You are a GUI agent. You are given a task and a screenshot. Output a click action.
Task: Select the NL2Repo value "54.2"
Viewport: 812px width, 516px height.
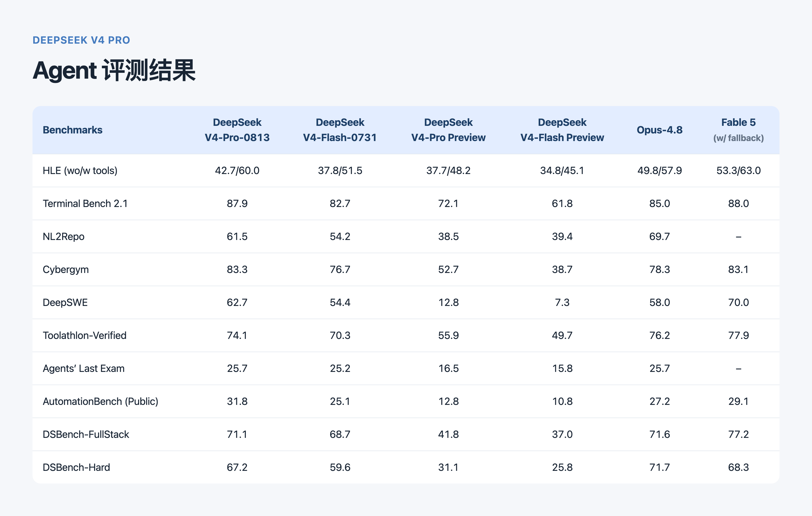tap(340, 237)
